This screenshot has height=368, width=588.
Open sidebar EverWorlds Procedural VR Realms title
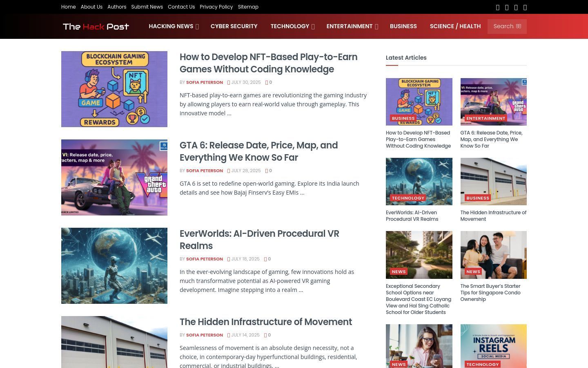coord(412,216)
